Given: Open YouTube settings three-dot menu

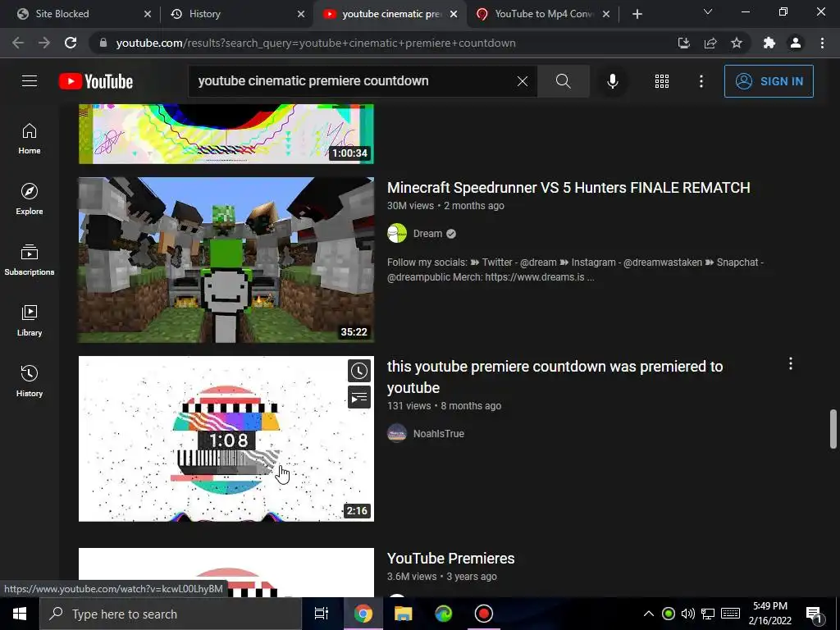Looking at the screenshot, I should [x=701, y=81].
